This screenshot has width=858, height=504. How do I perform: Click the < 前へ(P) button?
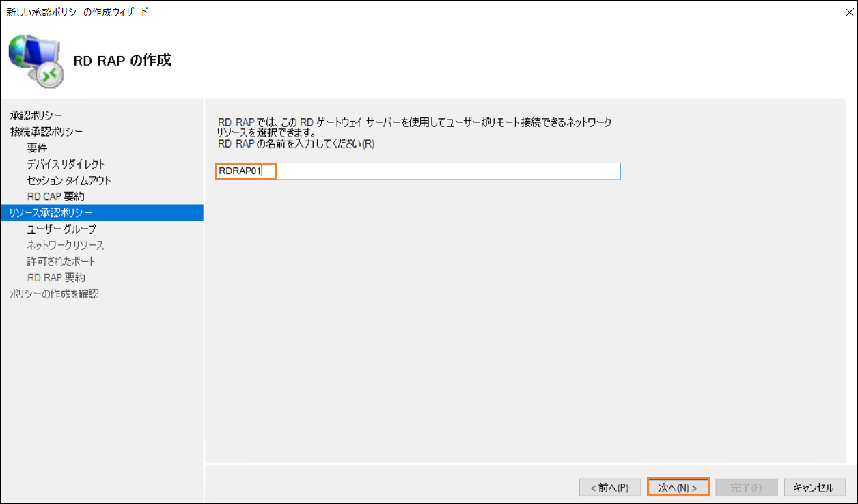(x=609, y=488)
